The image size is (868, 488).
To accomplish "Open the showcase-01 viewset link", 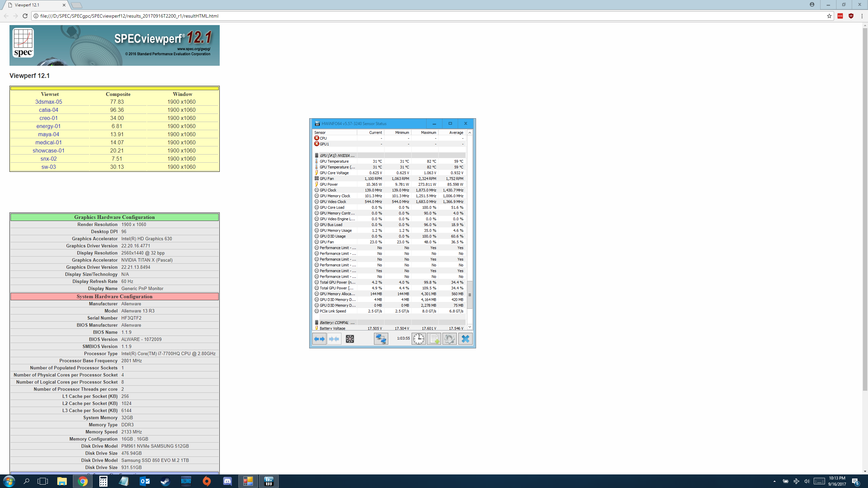I will tap(48, 150).
